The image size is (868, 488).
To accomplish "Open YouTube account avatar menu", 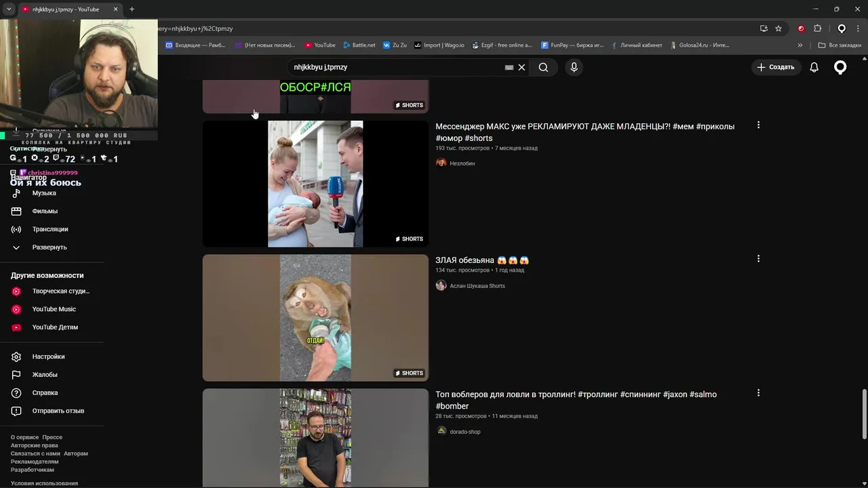I will click(x=840, y=67).
